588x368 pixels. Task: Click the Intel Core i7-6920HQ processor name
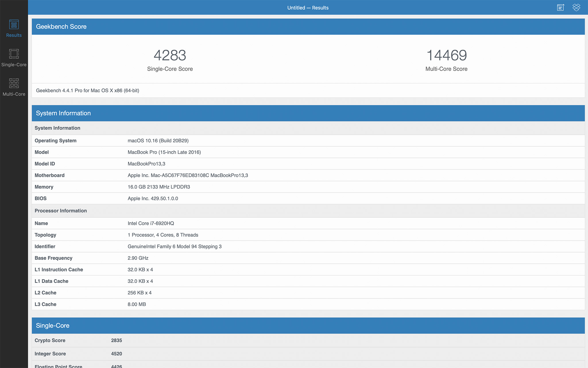tap(151, 223)
